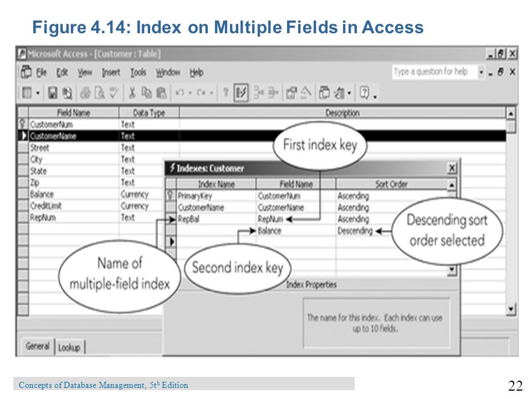Open the Tools menu

(138, 72)
